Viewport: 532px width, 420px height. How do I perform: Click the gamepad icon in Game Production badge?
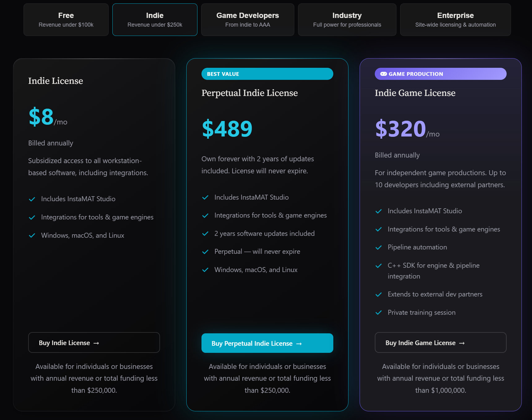pos(383,74)
